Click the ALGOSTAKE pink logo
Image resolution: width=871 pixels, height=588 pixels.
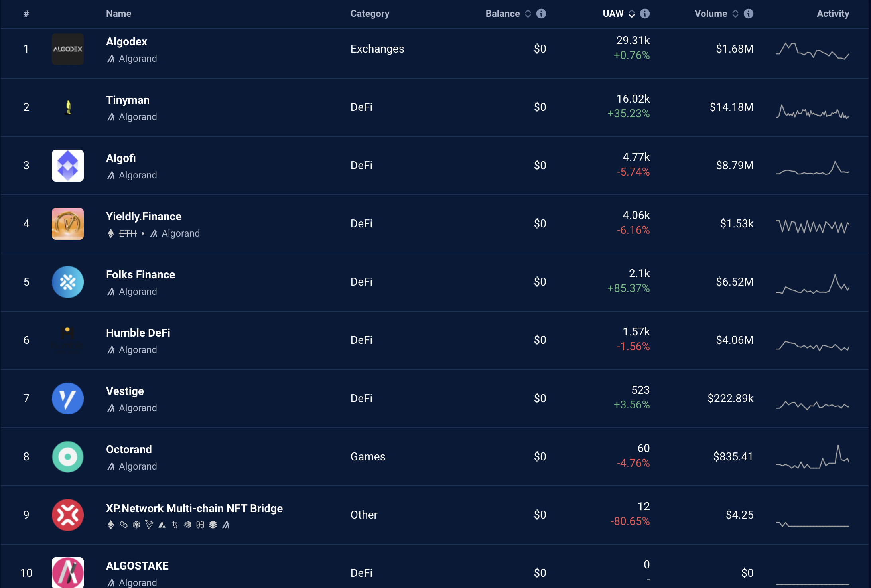68,572
